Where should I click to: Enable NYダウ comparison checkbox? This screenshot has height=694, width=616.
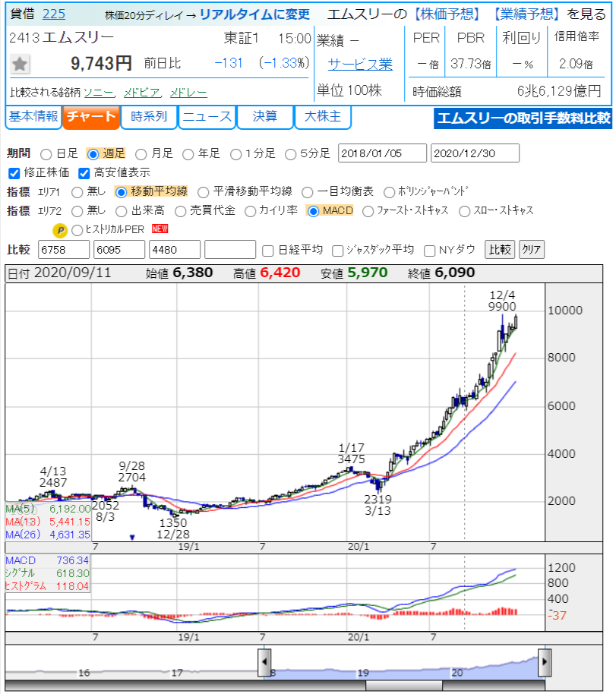click(x=429, y=251)
